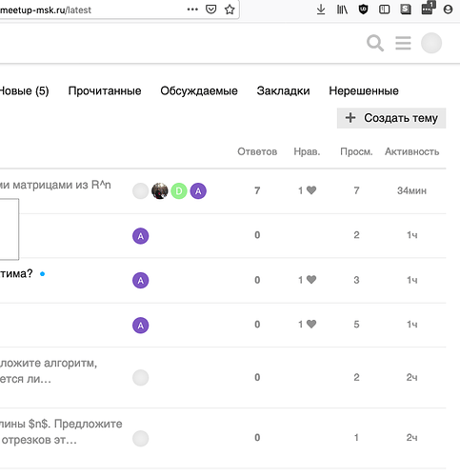Sort by the Ответов column header
The image size is (460, 476).
point(257,151)
